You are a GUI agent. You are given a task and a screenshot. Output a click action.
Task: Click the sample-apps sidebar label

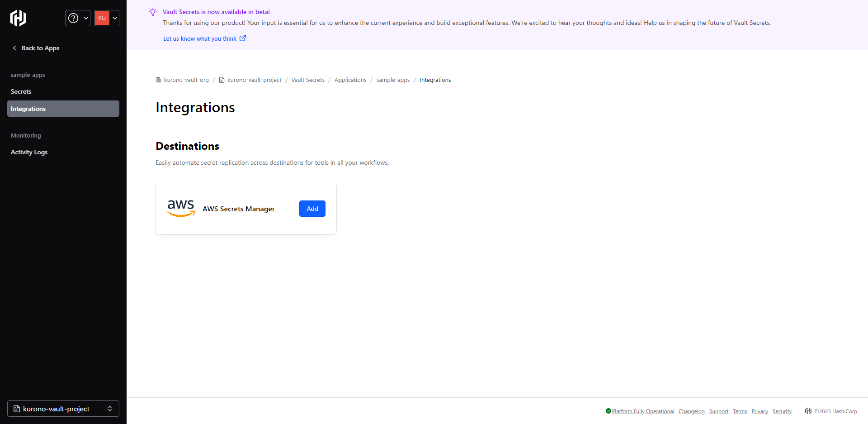pos(28,75)
